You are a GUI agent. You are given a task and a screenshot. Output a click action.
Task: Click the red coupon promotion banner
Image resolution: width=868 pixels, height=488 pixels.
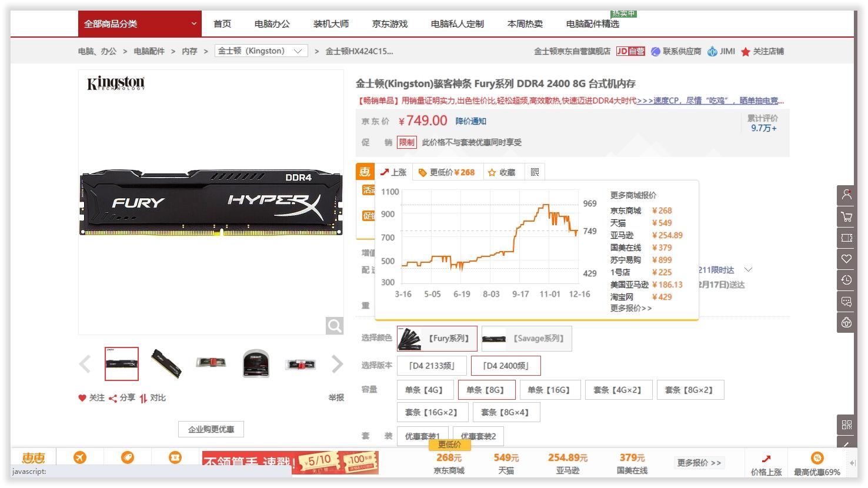(x=290, y=462)
